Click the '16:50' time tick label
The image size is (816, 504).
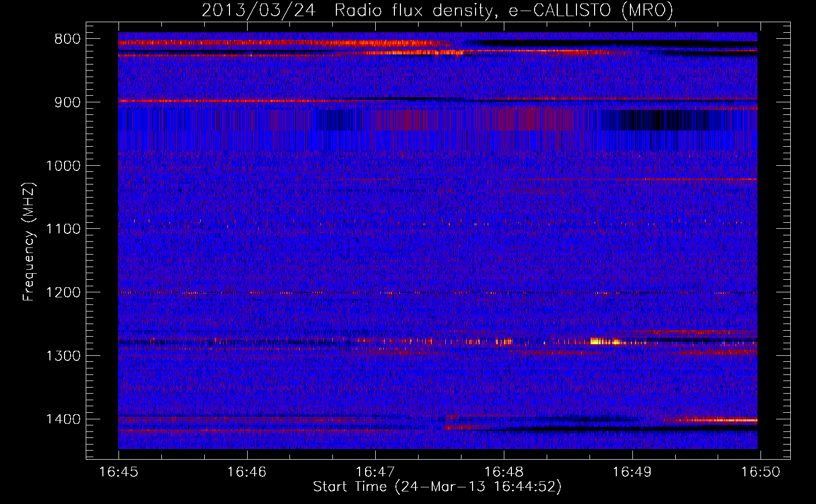pyautogui.click(x=760, y=472)
